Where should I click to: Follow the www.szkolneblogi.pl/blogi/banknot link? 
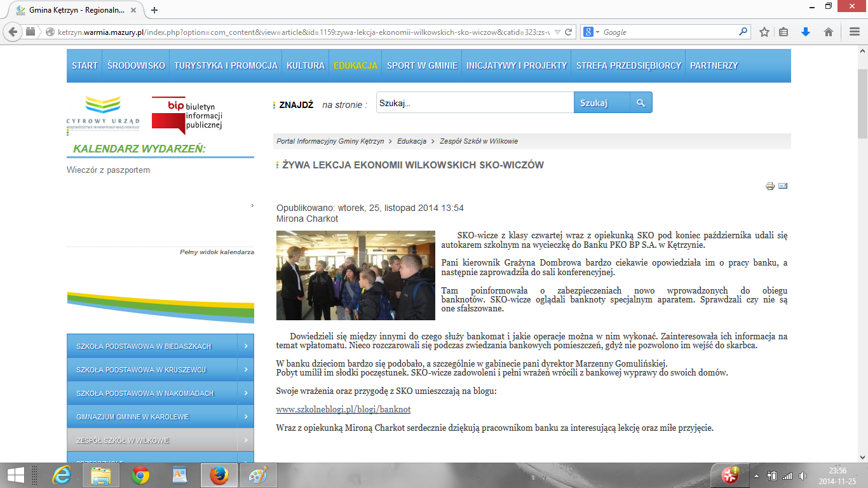tap(344, 409)
